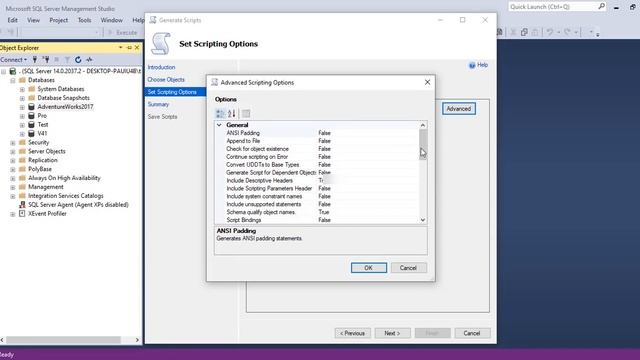Expand the Test database node
This screenshot has width=640, height=360.
pos(22,125)
